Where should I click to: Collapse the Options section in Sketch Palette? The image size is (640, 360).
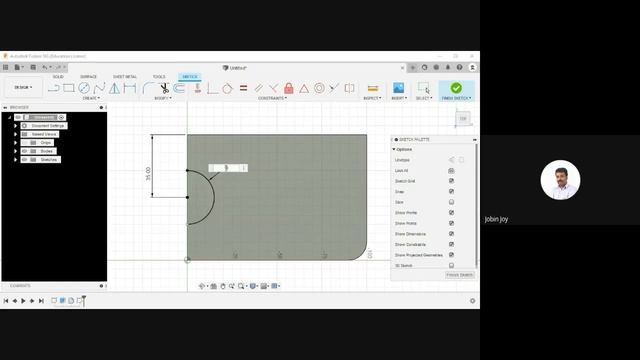tap(394, 149)
